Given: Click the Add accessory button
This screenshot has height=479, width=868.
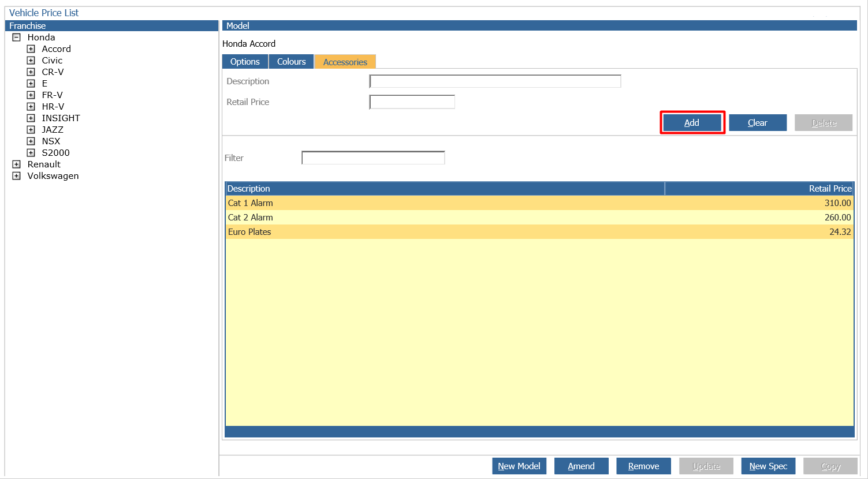Looking at the screenshot, I should point(692,123).
